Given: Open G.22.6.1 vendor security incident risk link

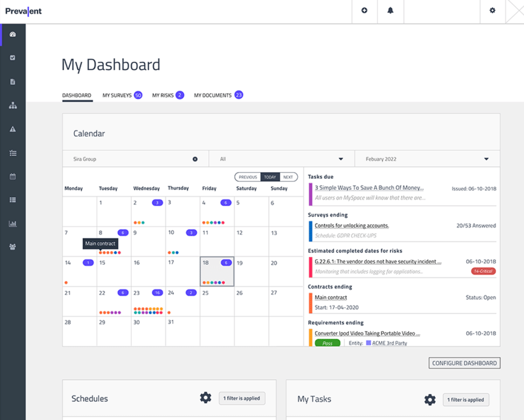Looking at the screenshot, I should [x=378, y=261].
